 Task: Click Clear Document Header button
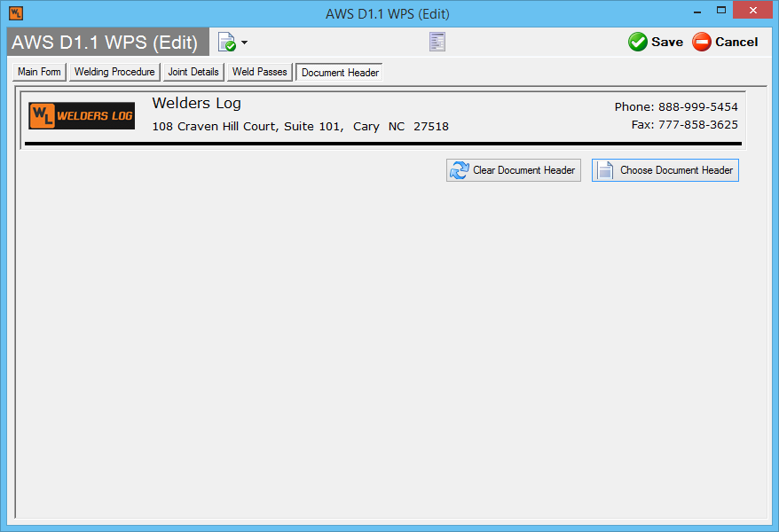(514, 170)
